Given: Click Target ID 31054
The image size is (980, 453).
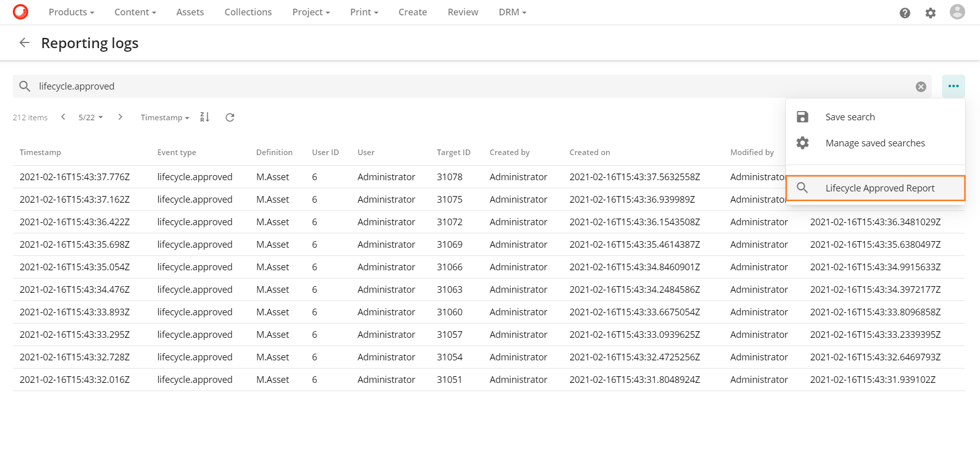Looking at the screenshot, I should [x=450, y=357].
